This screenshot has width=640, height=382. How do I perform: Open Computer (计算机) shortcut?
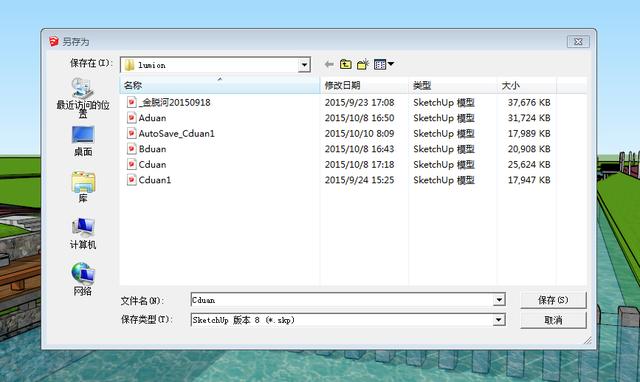(x=83, y=233)
